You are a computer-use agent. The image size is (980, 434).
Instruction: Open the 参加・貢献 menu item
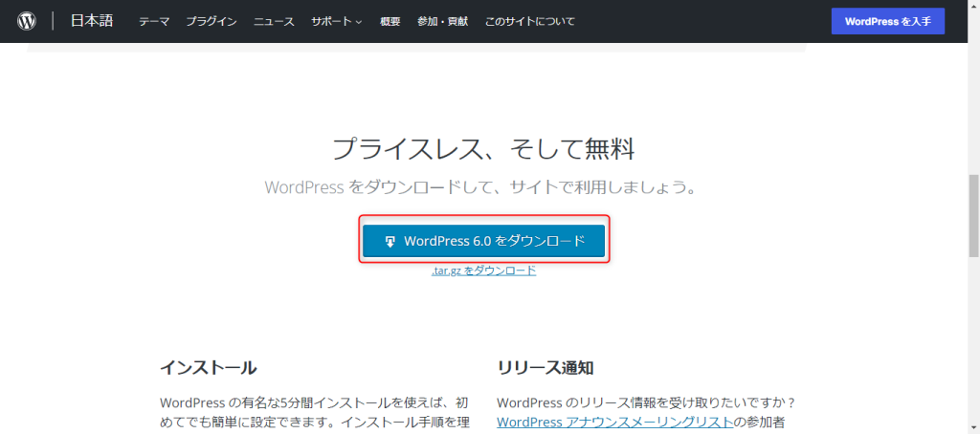click(x=442, y=21)
